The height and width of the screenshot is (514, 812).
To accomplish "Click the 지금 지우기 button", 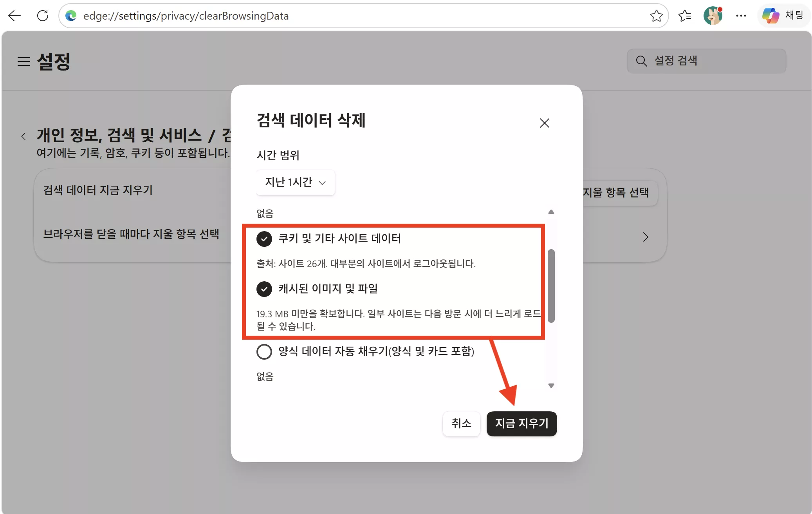I will coord(521,424).
